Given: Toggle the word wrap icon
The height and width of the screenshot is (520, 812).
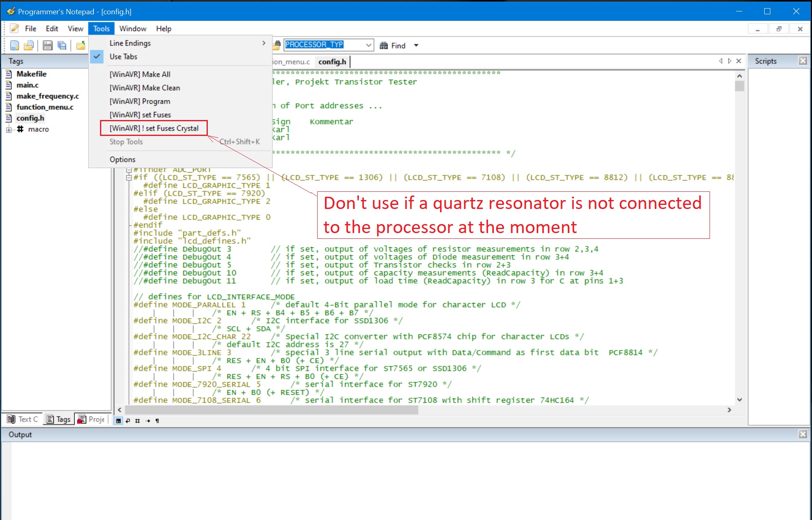Looking at the screenshot, I should pos(128,421).
